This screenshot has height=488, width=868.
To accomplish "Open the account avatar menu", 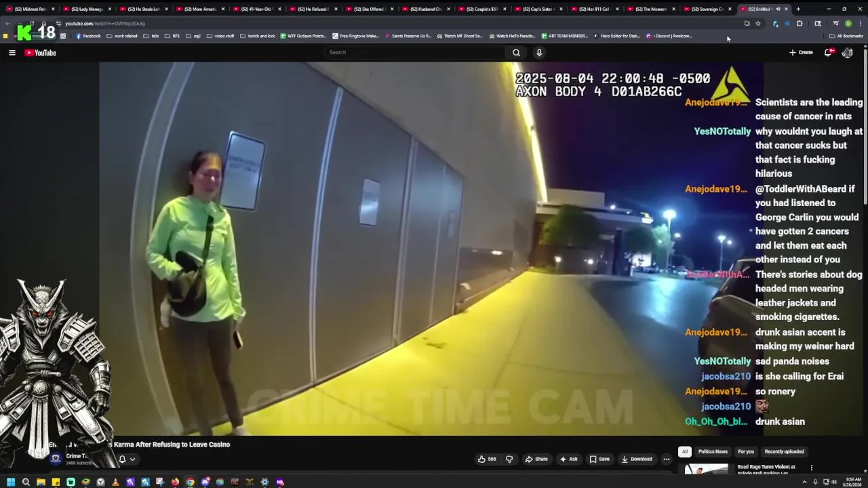I will click(847, 52).
